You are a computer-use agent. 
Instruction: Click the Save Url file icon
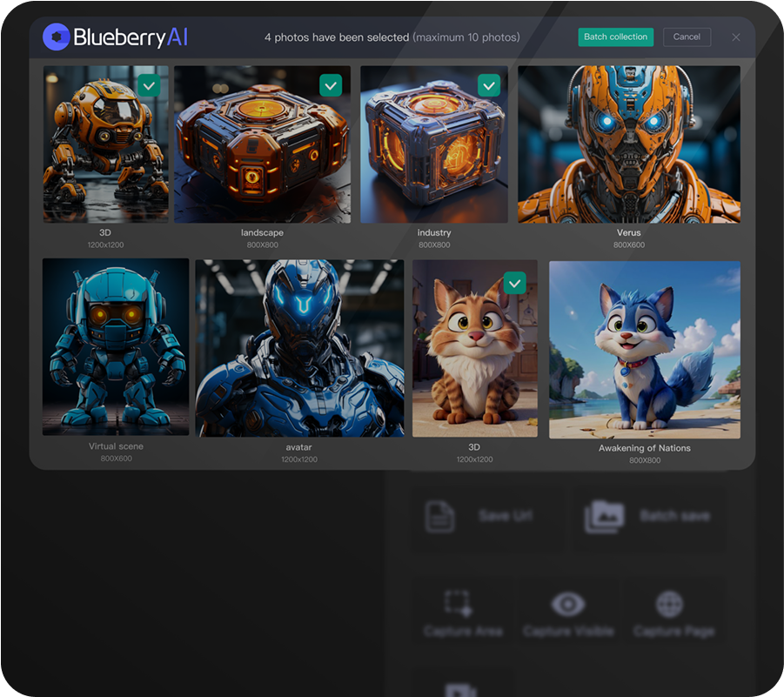tap(439, 516)
